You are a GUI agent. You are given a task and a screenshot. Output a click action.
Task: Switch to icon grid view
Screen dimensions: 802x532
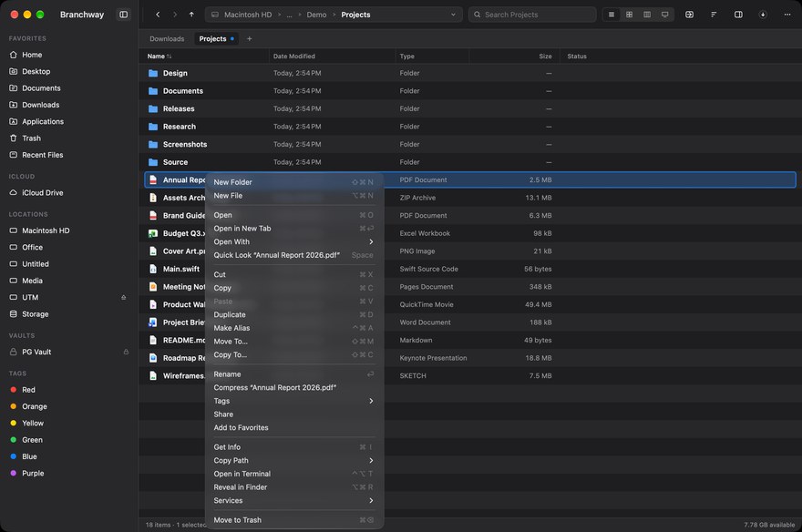point(629,15)
